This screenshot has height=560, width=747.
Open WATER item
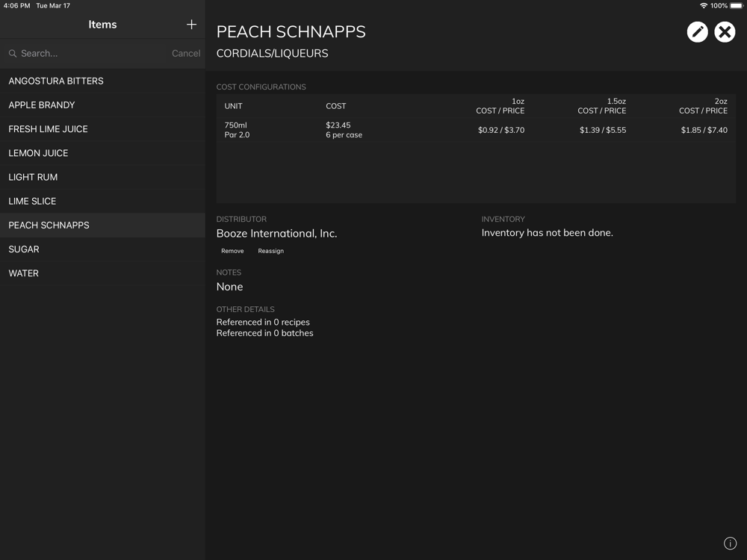tap(102, 273)
